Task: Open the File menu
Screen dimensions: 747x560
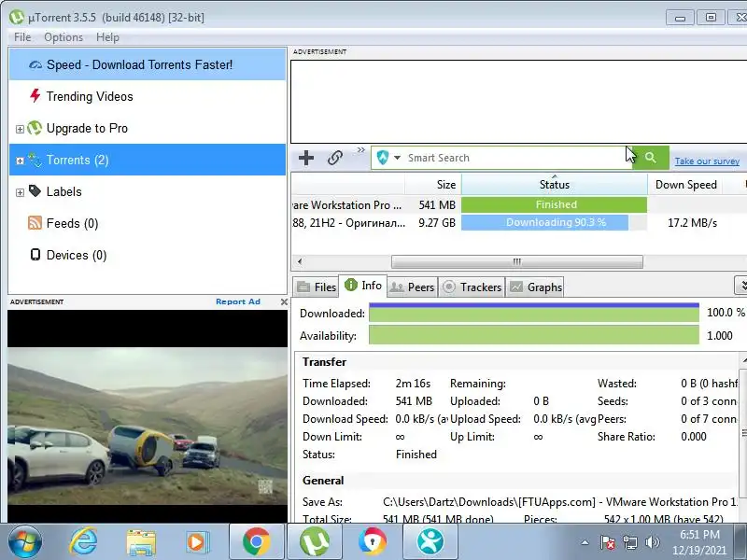Action: click(22, 37)
